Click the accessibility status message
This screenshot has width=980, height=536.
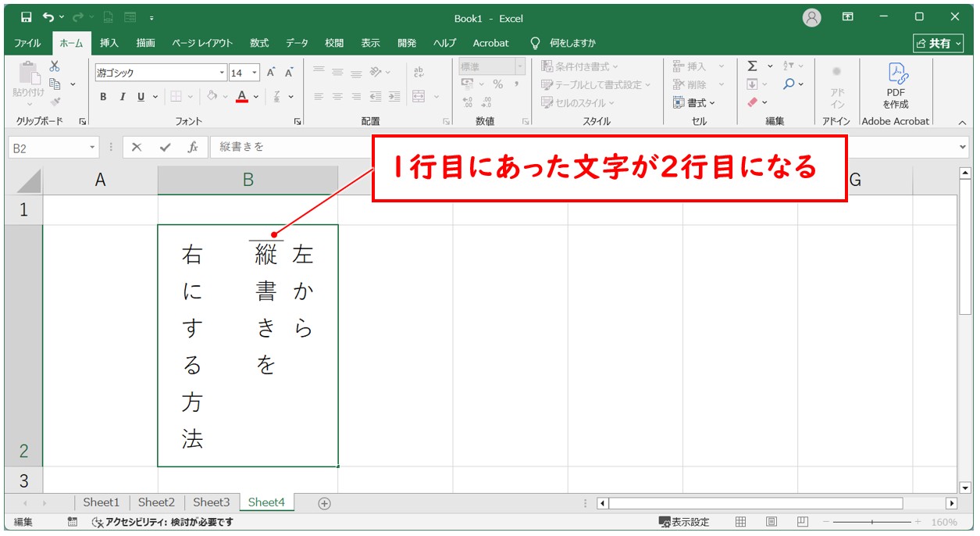162,522
